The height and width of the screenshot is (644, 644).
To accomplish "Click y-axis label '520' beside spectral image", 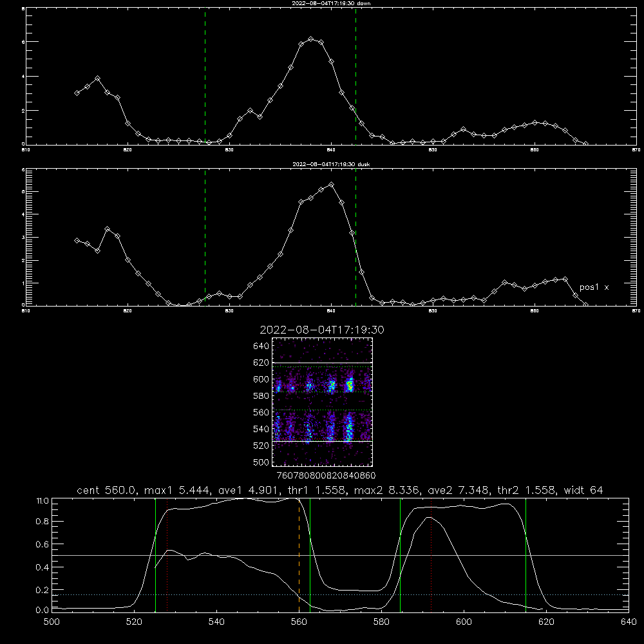I will coord(261,445).
